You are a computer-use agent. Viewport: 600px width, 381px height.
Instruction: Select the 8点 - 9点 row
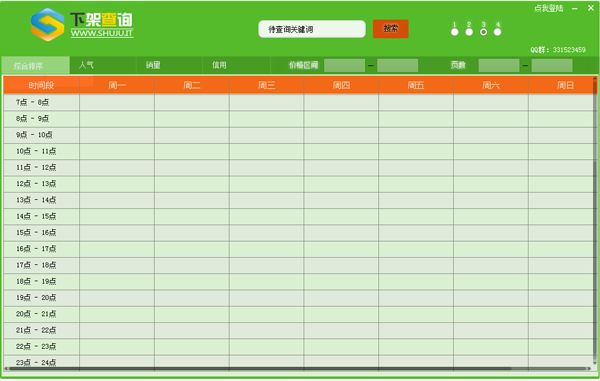coord(298,119)
